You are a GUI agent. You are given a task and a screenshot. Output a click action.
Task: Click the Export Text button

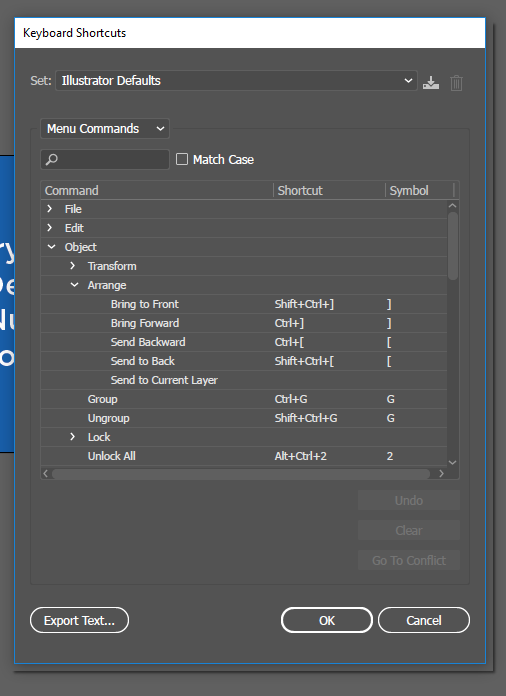pos(79,620)
